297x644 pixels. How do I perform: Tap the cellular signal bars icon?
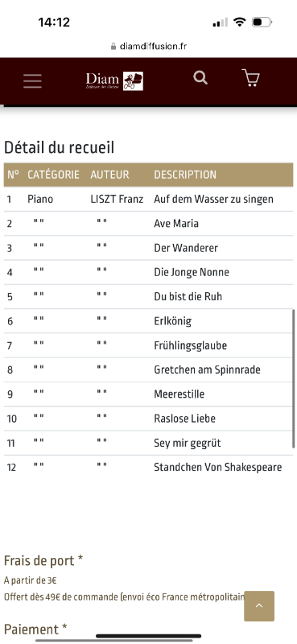pyautogui.click(x=221, y=23)
